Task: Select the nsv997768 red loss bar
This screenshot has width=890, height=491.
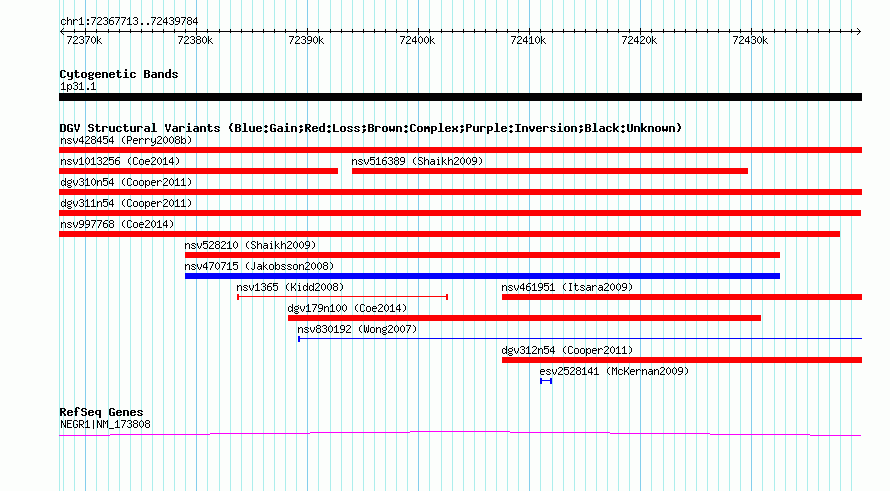Action: click(x=450, y=234)
